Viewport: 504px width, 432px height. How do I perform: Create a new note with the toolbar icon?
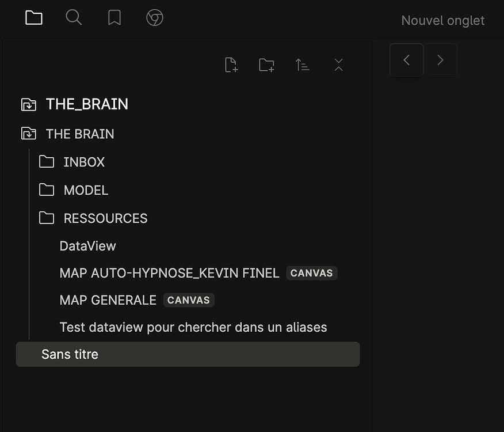(x=231, y=65)
